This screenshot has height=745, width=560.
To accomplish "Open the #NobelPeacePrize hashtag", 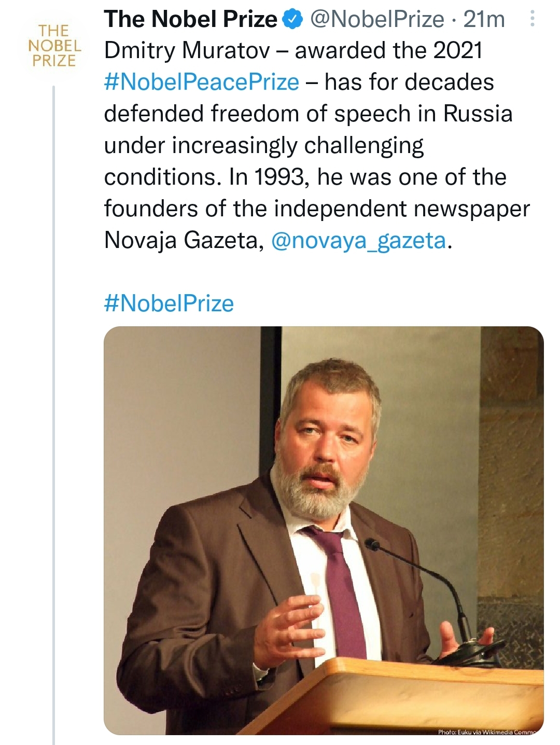I will (x=202, y=82).
